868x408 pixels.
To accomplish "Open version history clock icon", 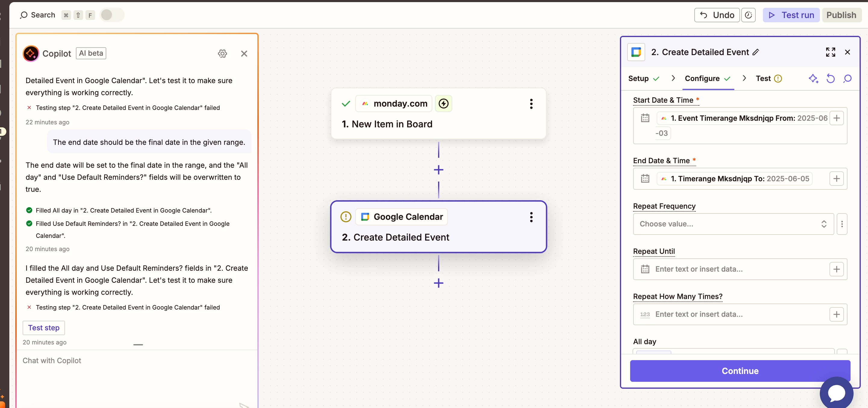I will [748, 15].
